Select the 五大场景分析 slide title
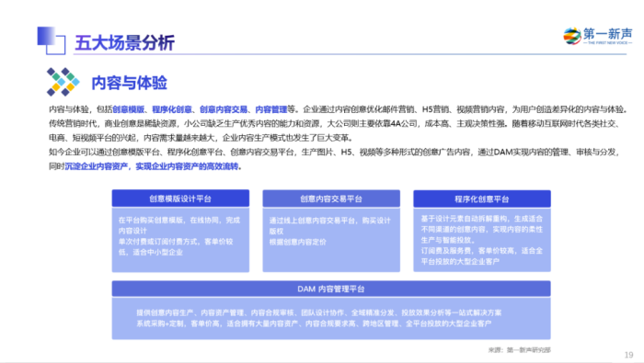Image resolution: width=644 pixels, height=363 pixels. coord(124,42)
